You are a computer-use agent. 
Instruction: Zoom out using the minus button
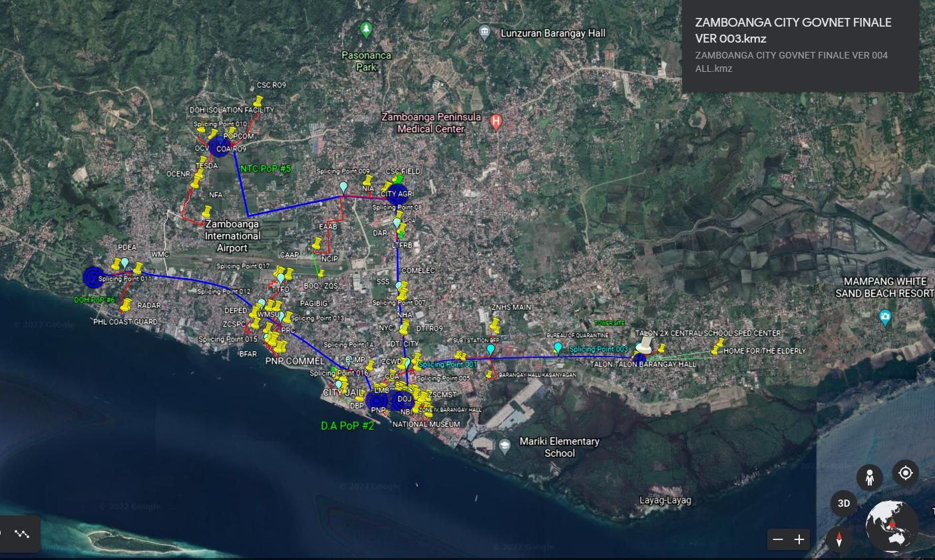pyautogui.click(x=778, y=539)
